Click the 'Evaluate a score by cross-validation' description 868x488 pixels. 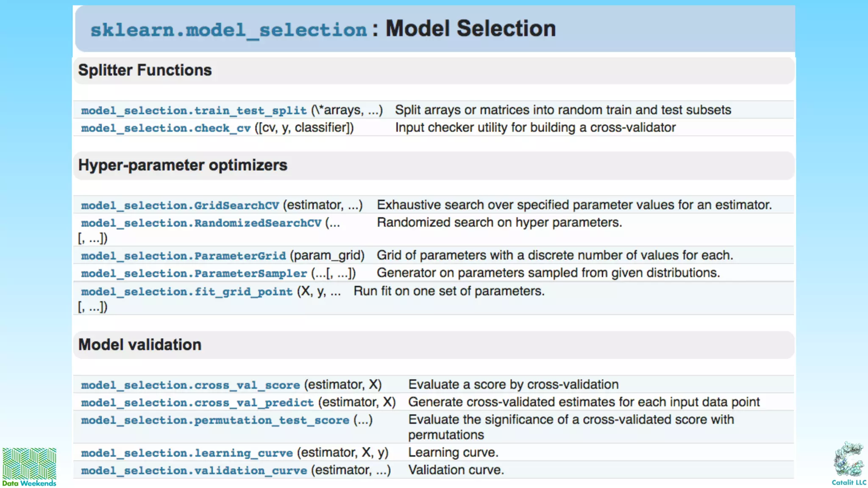(513, 385)
